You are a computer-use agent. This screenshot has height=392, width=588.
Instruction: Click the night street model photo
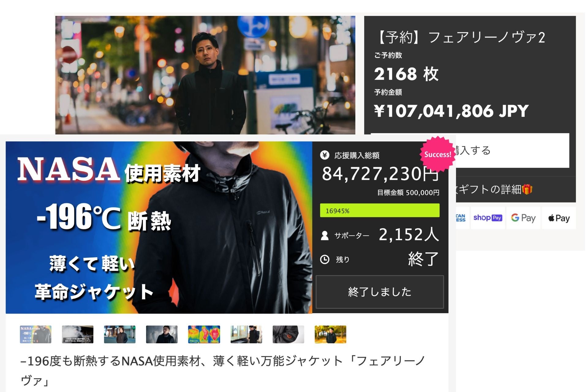point(205,75)
